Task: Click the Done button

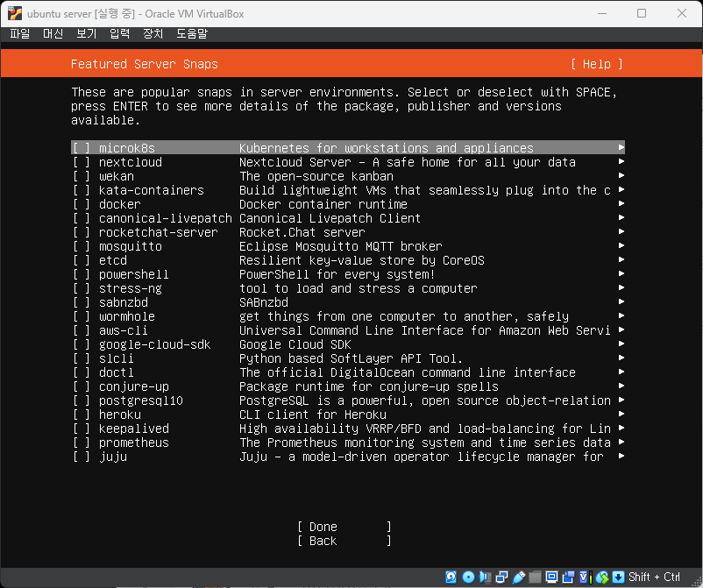Action: point(344,527)
